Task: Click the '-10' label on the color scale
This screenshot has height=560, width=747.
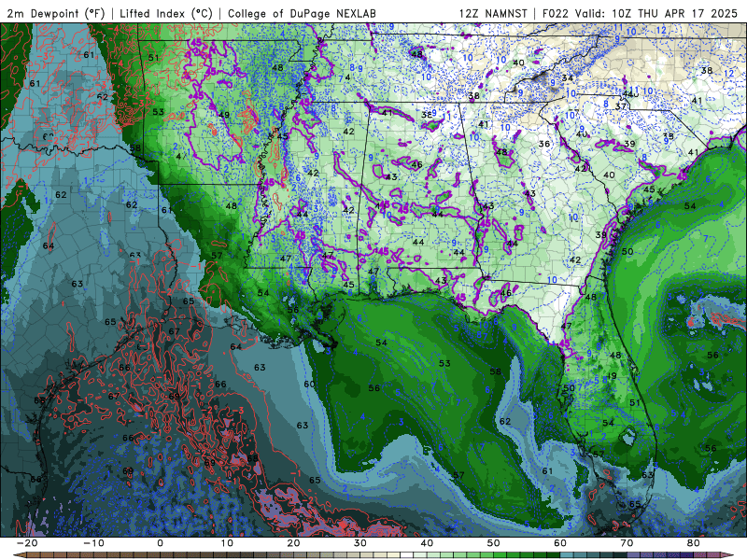Action: point(93,543)
